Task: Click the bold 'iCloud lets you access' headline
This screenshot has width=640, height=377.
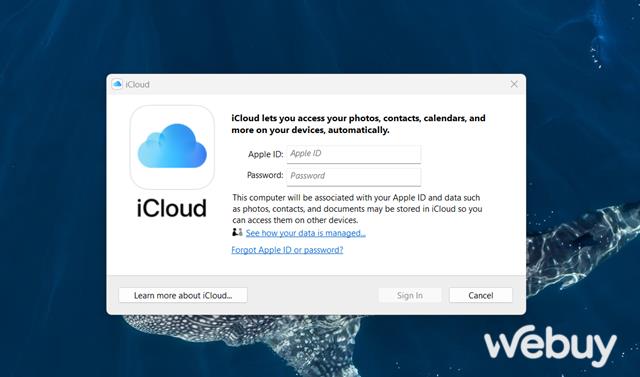Action: (x=358, y=124)
